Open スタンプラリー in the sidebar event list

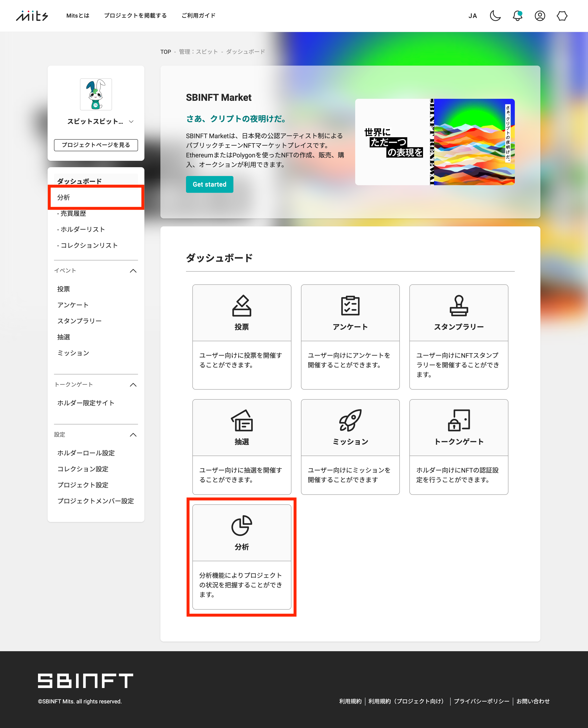pos(79,321)
